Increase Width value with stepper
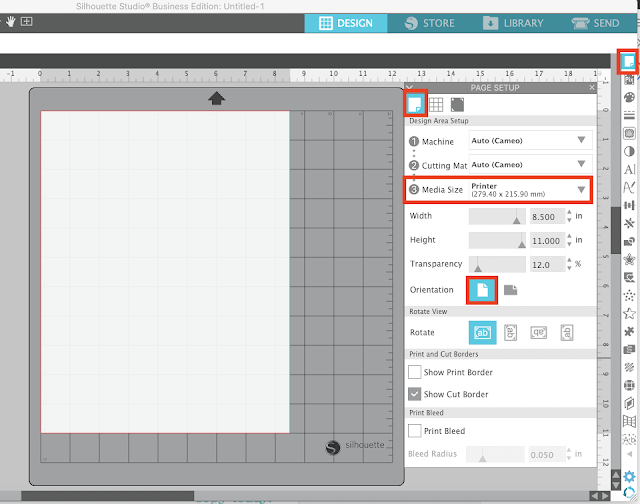Viewport: 640px width, 504px height. 569,213
